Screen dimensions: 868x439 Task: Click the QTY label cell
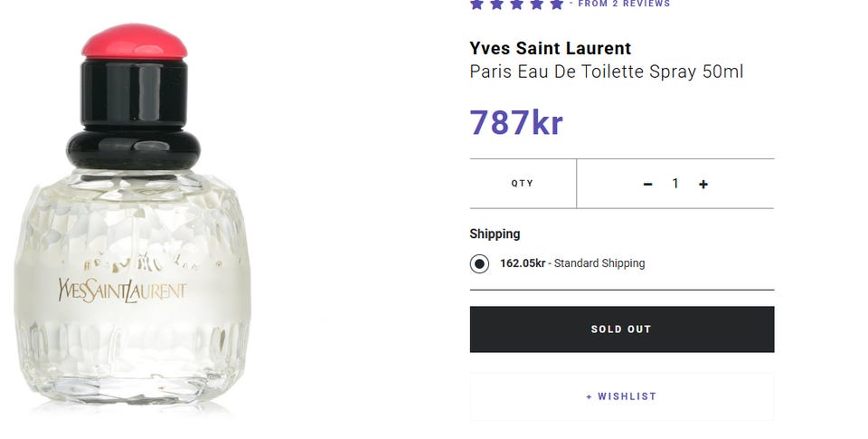coord(523,183)
